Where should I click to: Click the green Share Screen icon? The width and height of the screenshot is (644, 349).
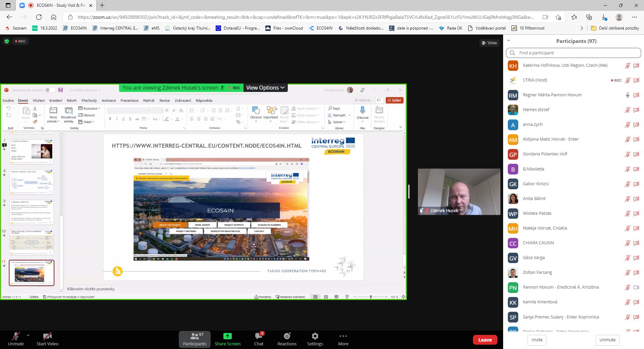(227, 336)
